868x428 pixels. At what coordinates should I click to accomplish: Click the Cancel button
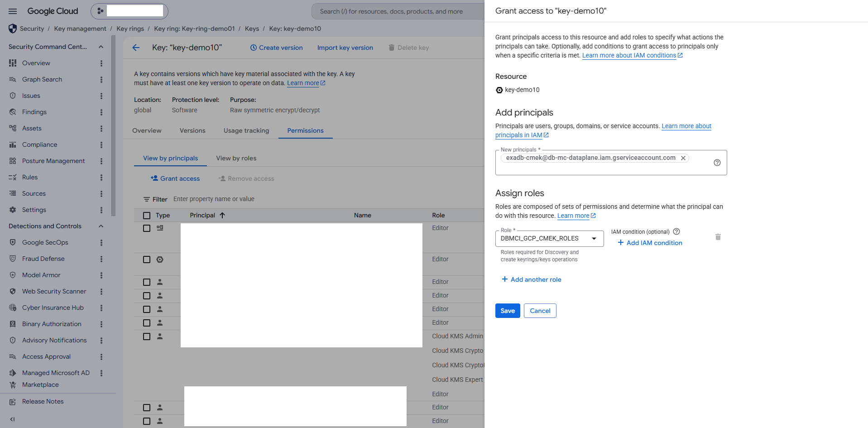(540, 311)
